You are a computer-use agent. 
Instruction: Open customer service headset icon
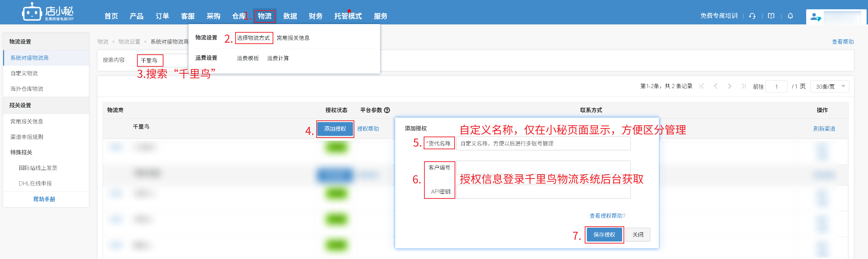click(752, 16)
